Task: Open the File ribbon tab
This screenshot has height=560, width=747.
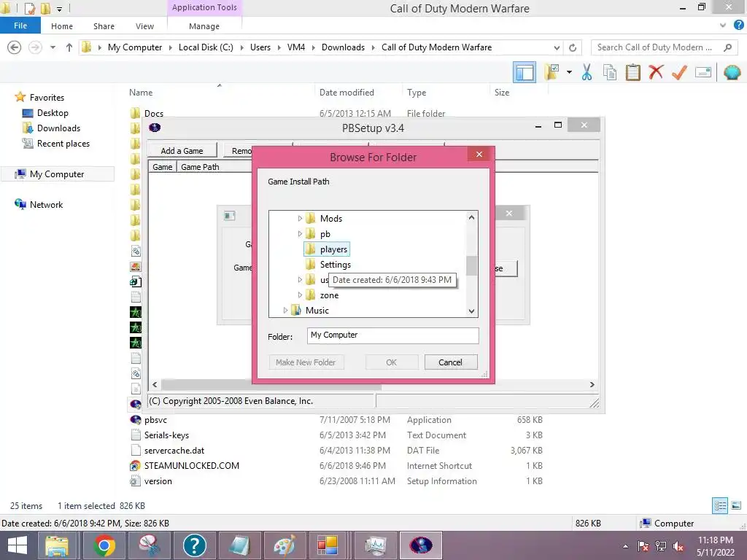Action: pyautogui.click(x=20, y=26)
